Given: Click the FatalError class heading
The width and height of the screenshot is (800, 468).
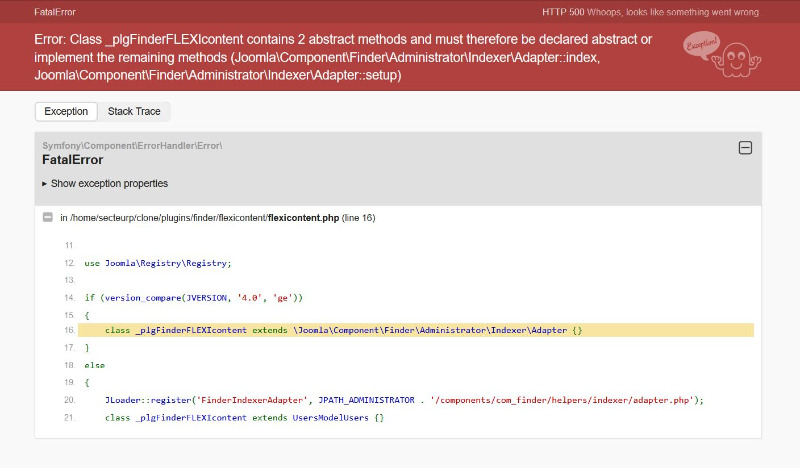Looking at the screenshot, I should click(72, 160).
